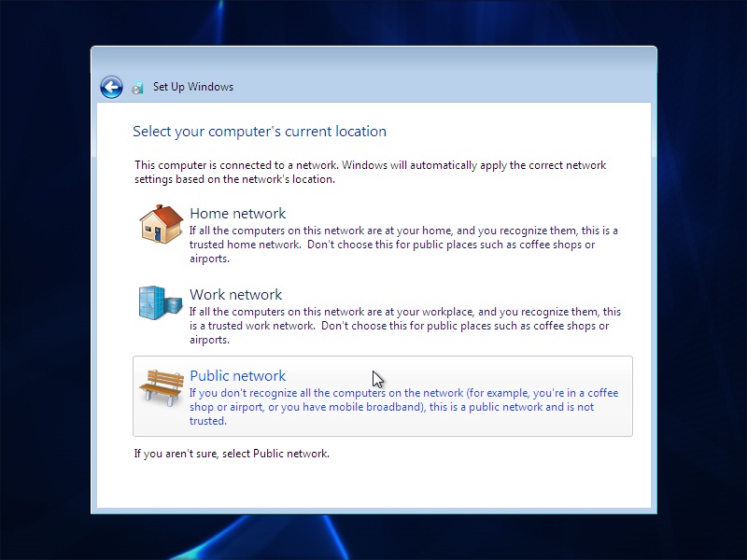This screenshot has width=747, height=560.
Task: Choose the Work network heading
Action: click(x=236, y=294)
